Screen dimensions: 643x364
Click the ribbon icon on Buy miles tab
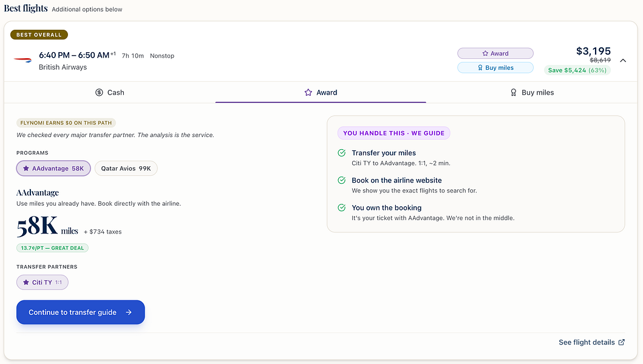514,93
